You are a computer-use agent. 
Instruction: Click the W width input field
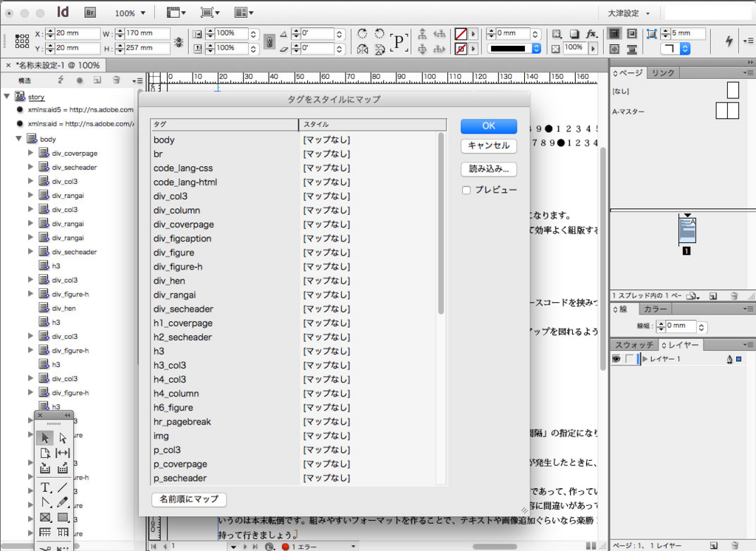pyautogui.click(x=147, y=33)
